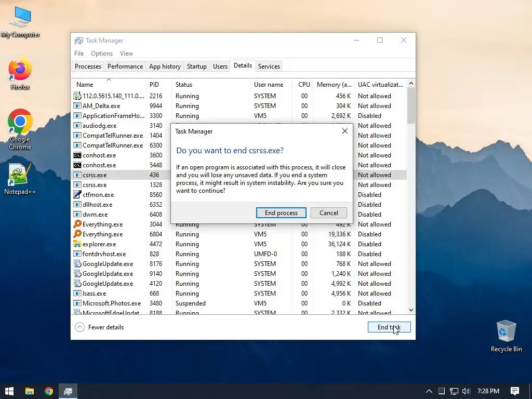Click the End task button
This screenshot has height=399, width=532.
(x=389, y=327)
